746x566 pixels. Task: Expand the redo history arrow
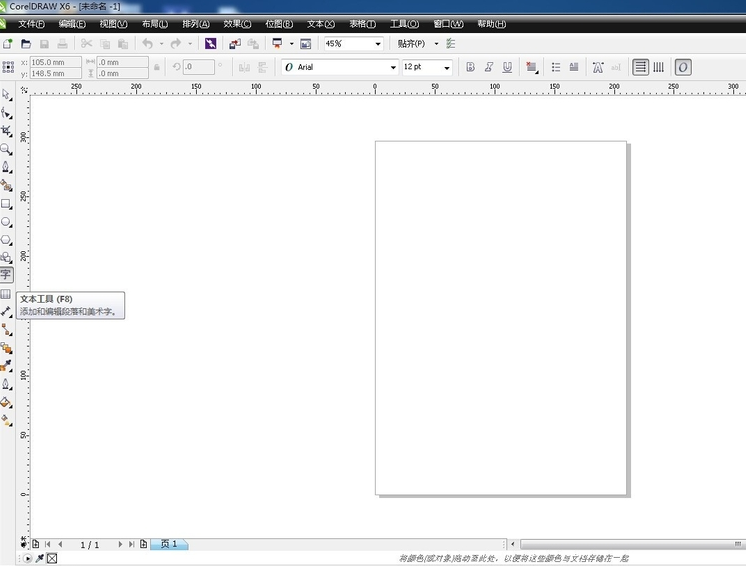click(x=189, y=44)
